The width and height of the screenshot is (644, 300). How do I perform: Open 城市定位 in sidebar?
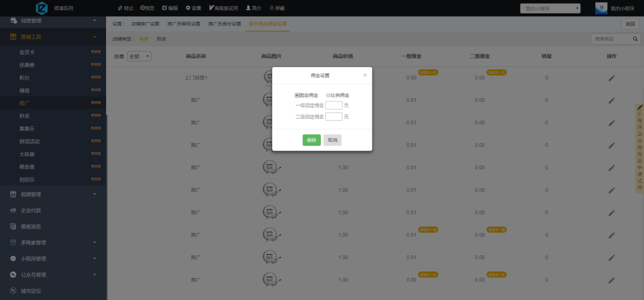coord(30,291)
